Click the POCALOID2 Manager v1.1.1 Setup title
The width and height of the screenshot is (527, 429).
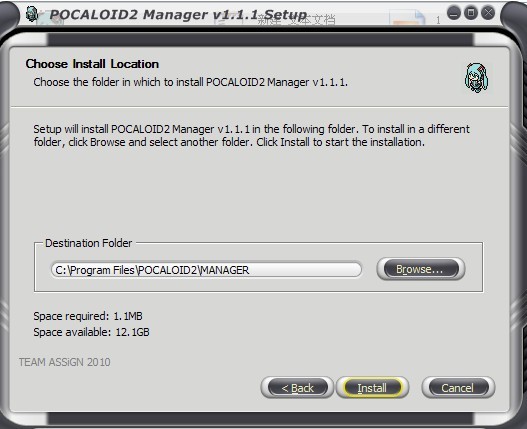[178, 14]
